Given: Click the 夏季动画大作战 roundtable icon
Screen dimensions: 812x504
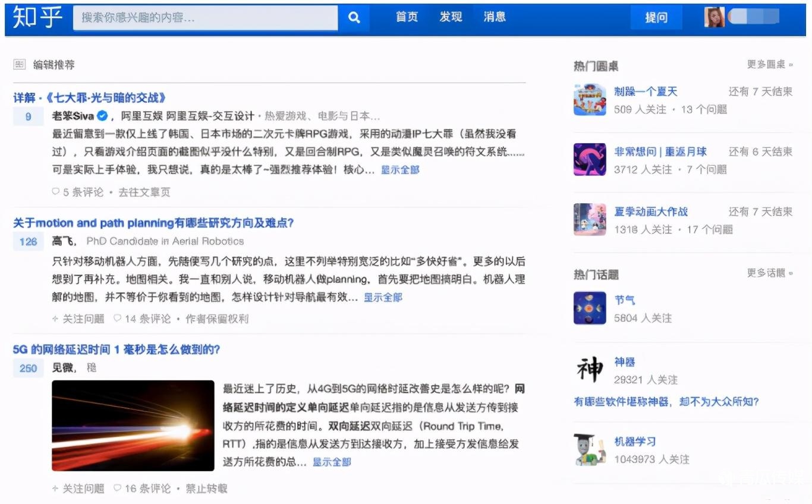Looking at the screenshot, I should [589, 220].
